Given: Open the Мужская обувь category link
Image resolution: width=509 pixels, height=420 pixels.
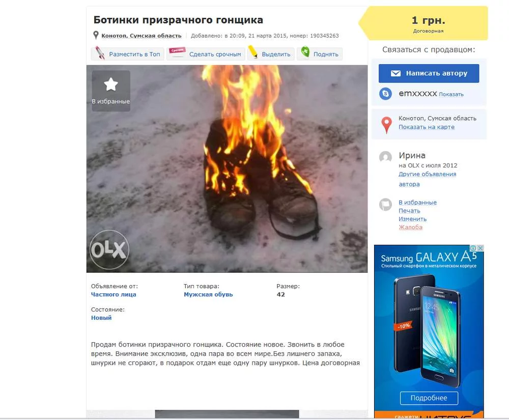Looking at the screenshot, I should tap(208, 294).
